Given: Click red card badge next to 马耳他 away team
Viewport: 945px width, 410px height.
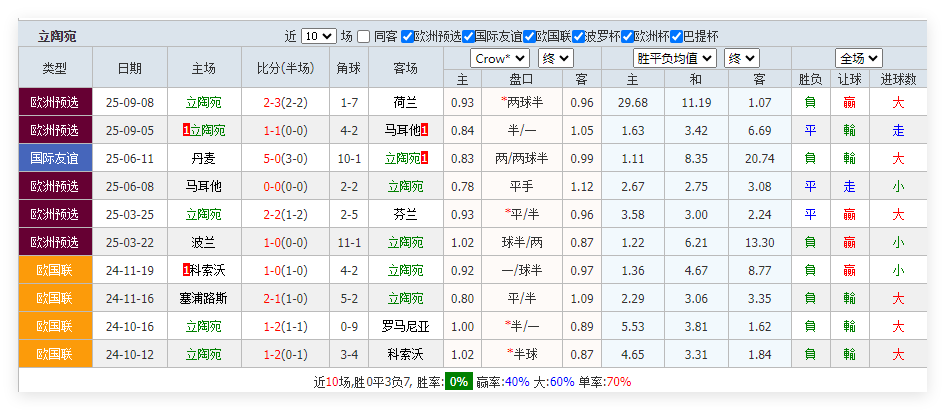Looking at the screenshot, I should tap(424, 130).
